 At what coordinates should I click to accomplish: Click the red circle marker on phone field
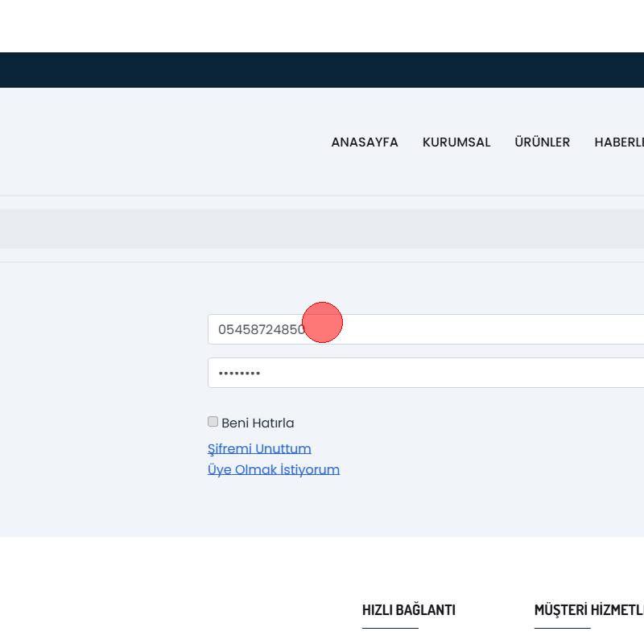pyautogui.click(x=322, y=322)
